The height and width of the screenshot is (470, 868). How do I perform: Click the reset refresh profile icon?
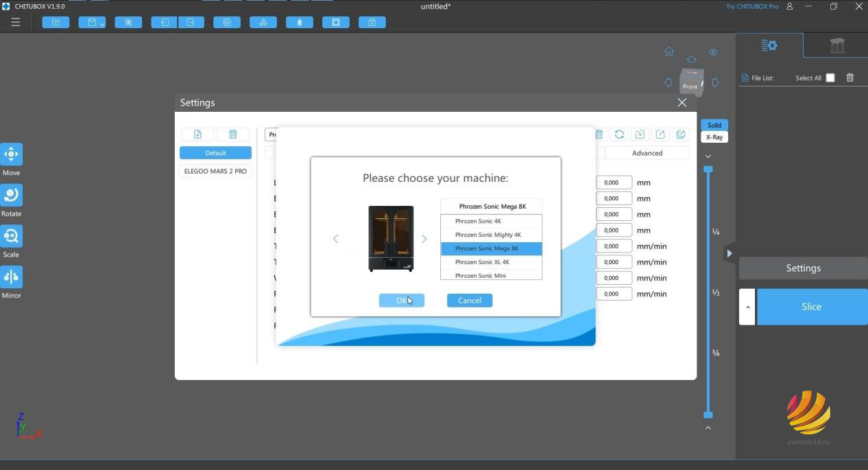click(619, 134)
